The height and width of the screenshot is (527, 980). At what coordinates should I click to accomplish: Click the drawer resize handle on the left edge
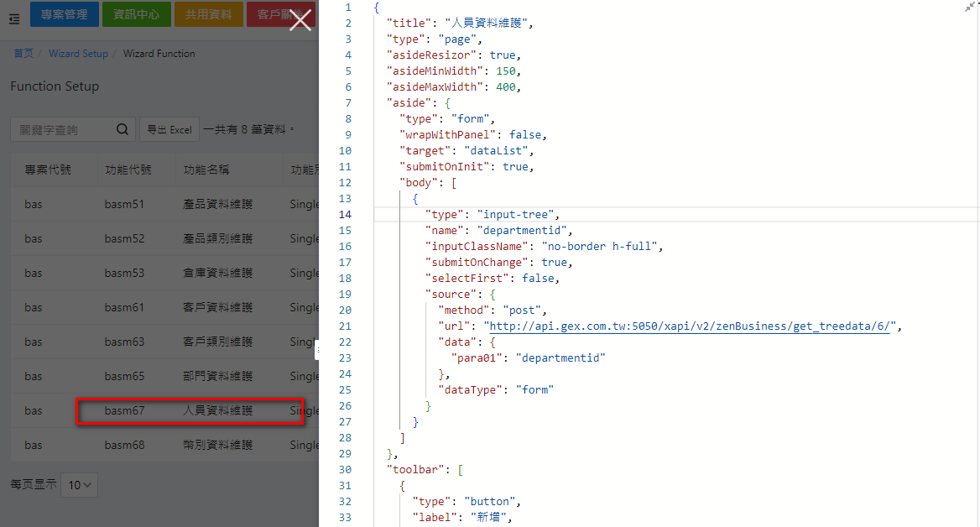coord(317,350)
